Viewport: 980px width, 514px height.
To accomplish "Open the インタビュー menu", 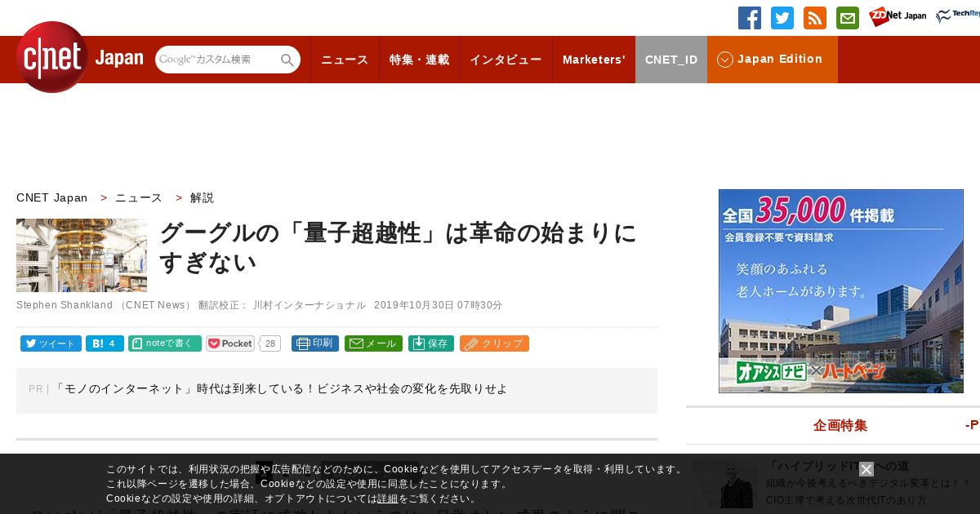I will coord(506,60).
